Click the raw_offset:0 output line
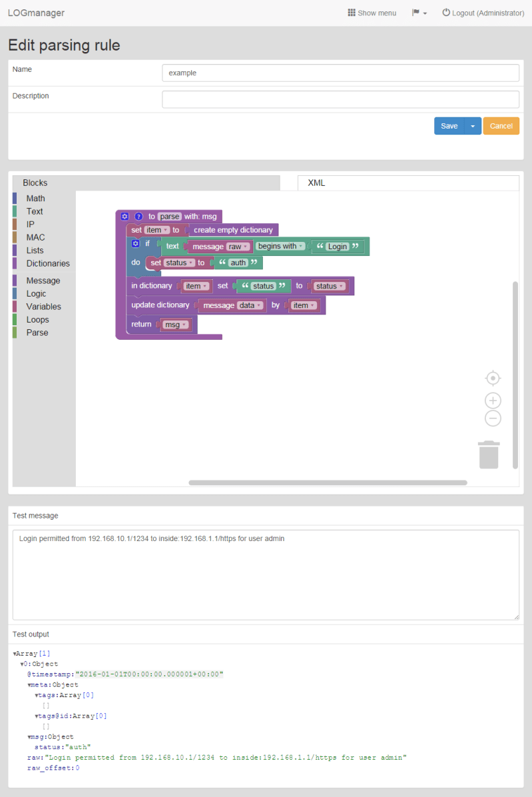The width and height of the screenshot is (532, 797). coord(53,768)
